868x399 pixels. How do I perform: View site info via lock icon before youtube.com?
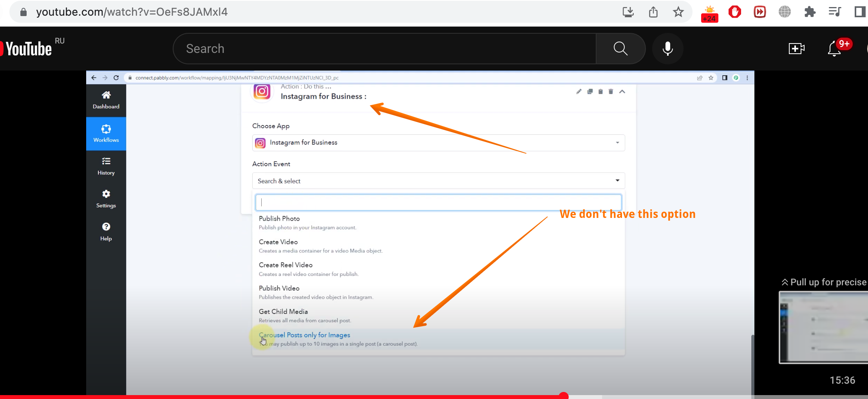[x=24, y=12]
